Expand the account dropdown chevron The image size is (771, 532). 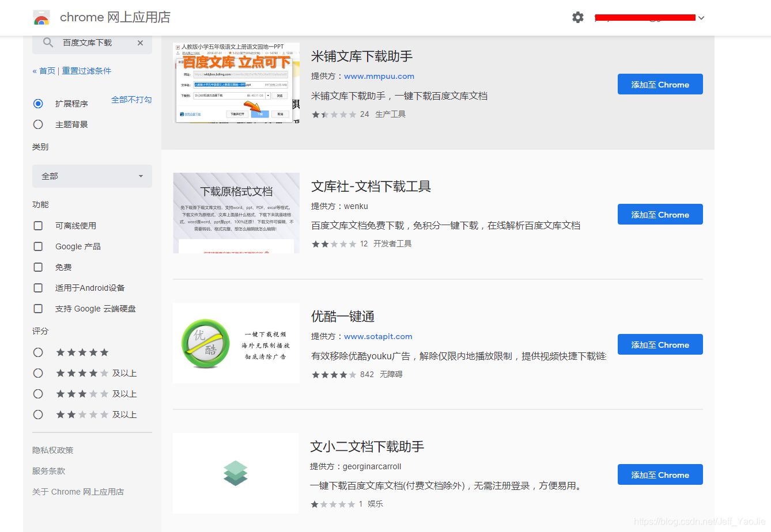point(701,18)
